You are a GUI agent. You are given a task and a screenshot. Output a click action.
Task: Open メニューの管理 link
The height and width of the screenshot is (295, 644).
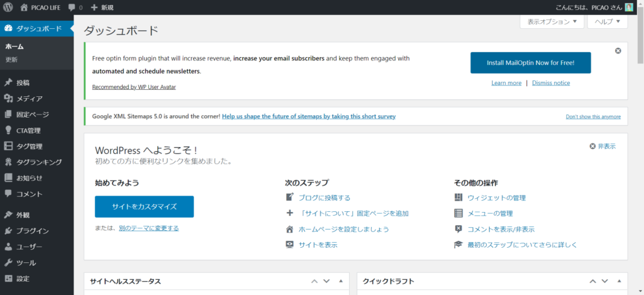point(490,214)
